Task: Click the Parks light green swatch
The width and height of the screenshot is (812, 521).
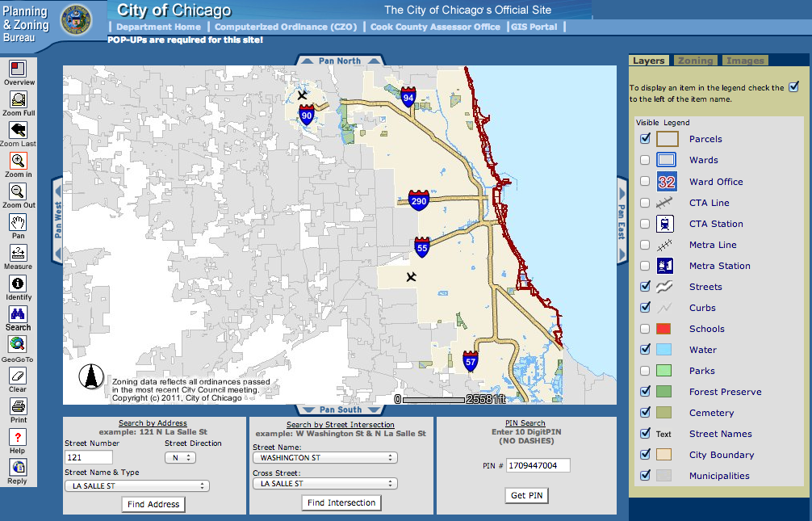Action: tap(663, 371)
